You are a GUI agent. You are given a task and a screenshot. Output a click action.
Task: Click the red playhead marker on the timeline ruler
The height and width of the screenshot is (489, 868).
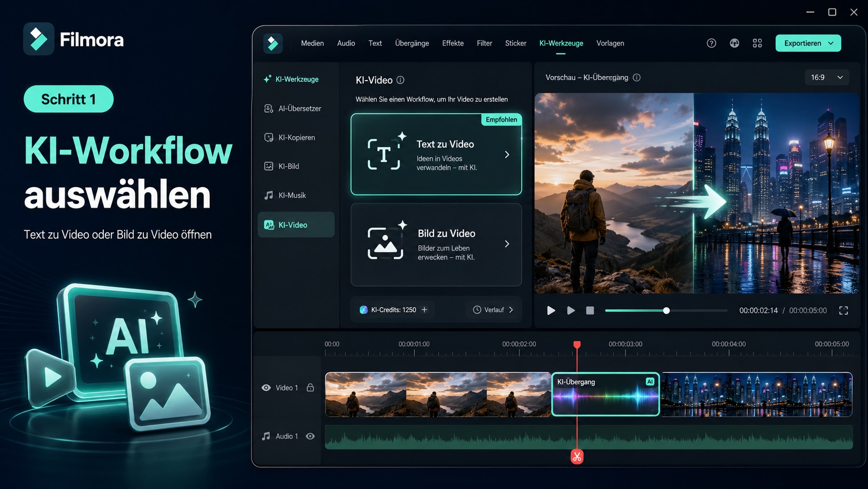pyautogui.click(x=577, y=345)
